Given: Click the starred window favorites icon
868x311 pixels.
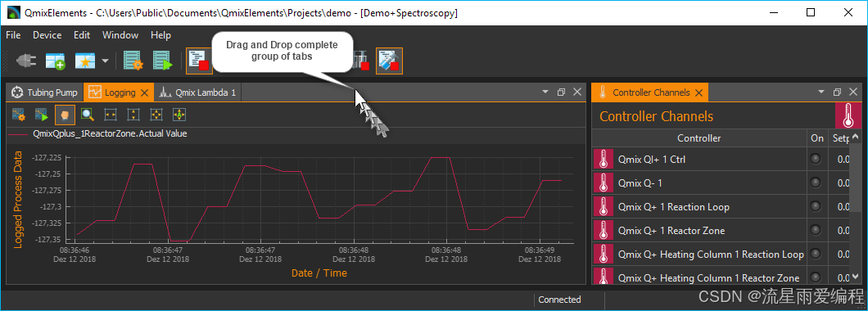Looking at the screenshot, I should [85, 61].
